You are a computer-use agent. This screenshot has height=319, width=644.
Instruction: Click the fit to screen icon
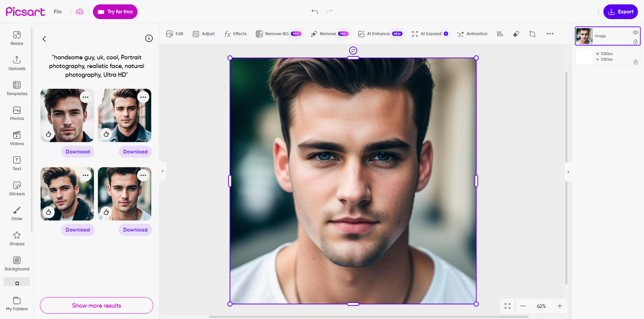[x=507, y=306]
